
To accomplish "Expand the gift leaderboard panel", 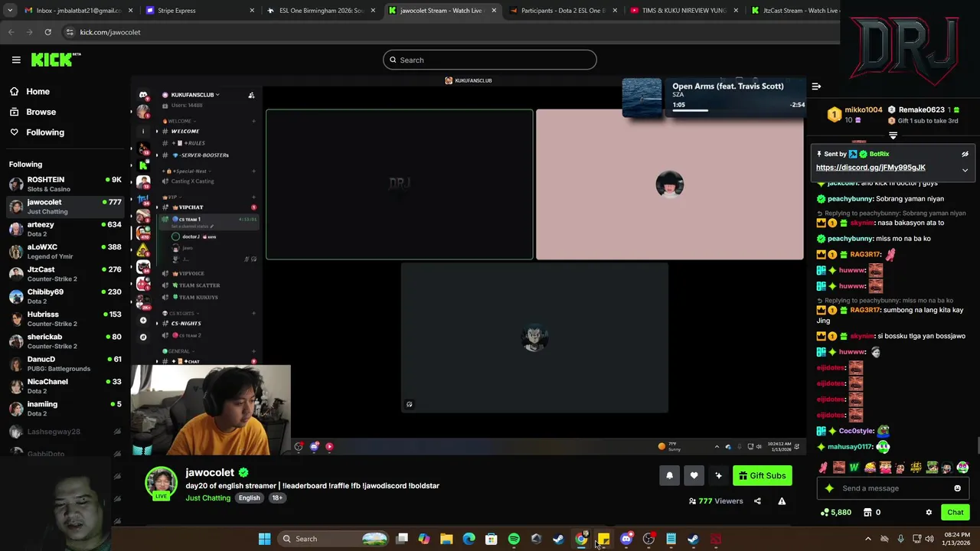I will (x=893, y=135).
